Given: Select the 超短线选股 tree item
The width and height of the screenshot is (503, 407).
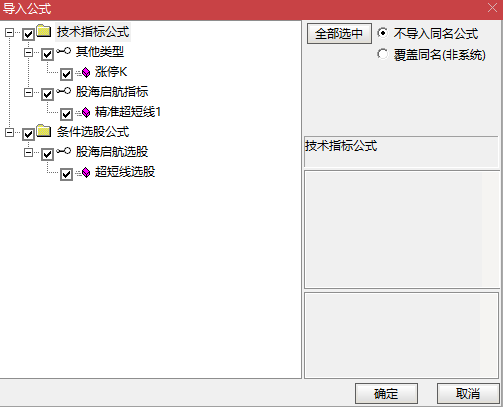Looking at the screenshot, I should (125, 172).
